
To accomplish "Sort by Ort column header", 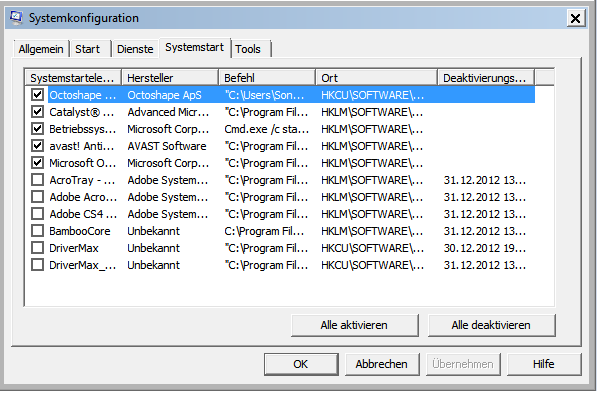I will 376,78.
